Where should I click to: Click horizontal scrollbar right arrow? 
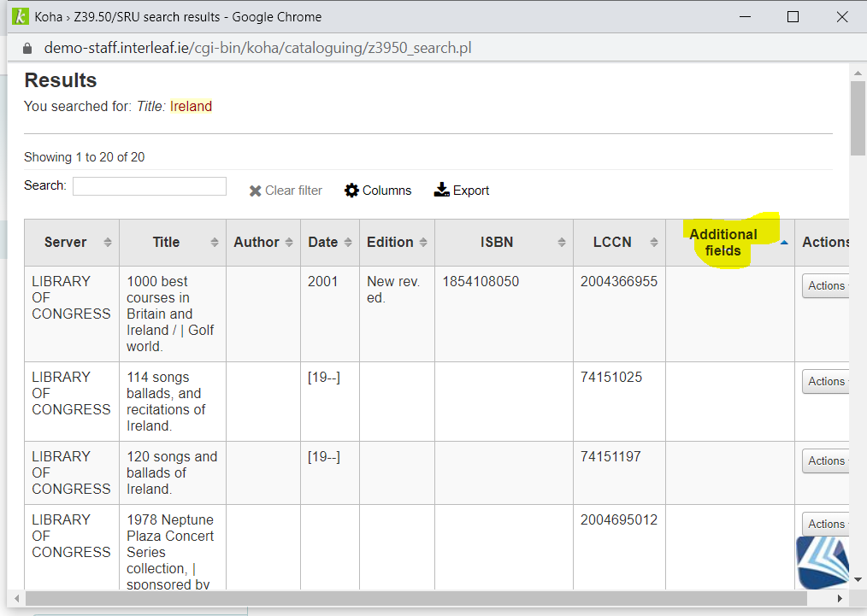[x=840, y=598]
